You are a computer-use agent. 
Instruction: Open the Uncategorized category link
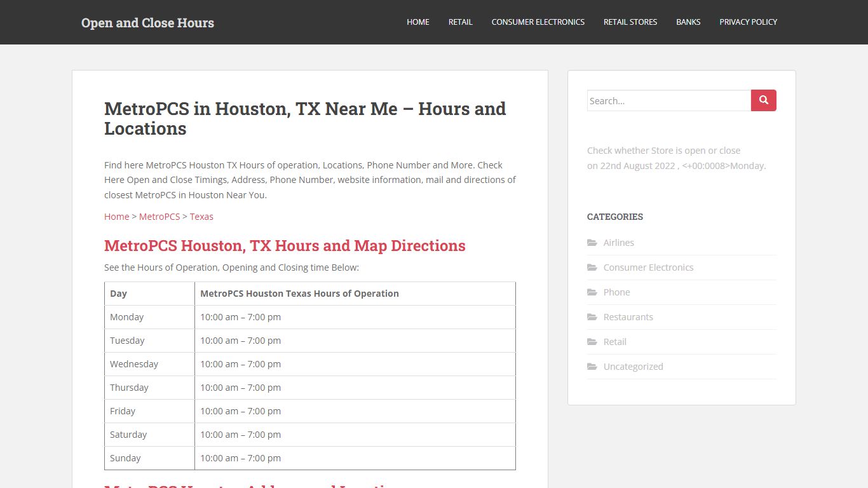[x=634, y=367]
